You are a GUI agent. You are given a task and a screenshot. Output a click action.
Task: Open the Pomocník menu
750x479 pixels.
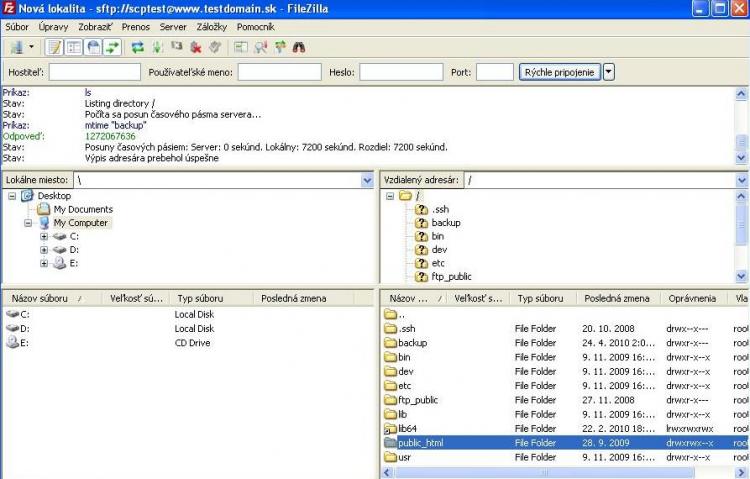tap(255, 27)
